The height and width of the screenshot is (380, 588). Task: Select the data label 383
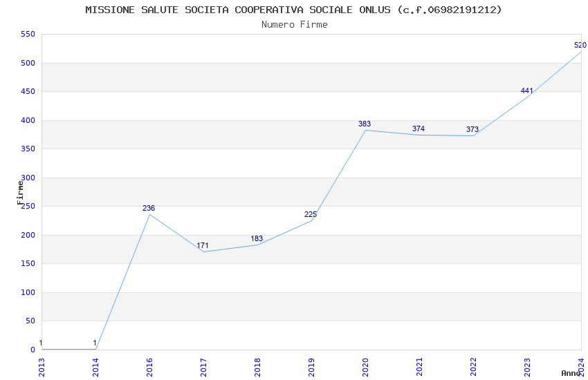[365, 124]
